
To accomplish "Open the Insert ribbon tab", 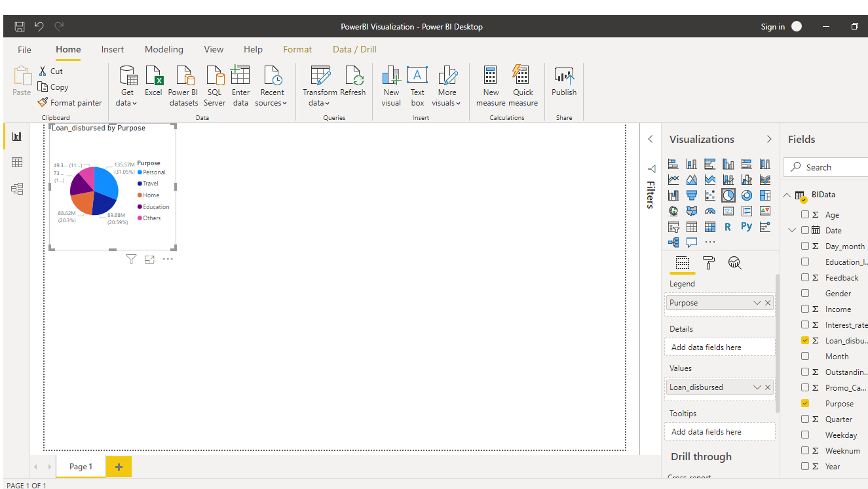I will [x=113, y=49].
